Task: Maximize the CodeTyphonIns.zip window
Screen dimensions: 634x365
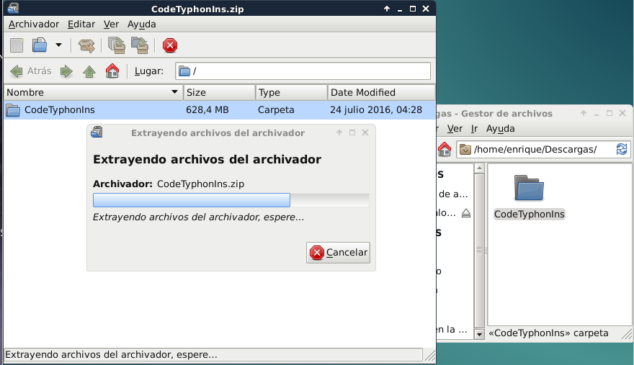Action: click(x=412, y=9)
